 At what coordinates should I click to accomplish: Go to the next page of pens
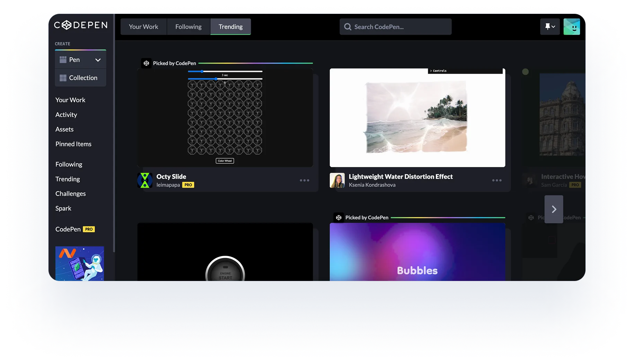[x=554, y=209]
